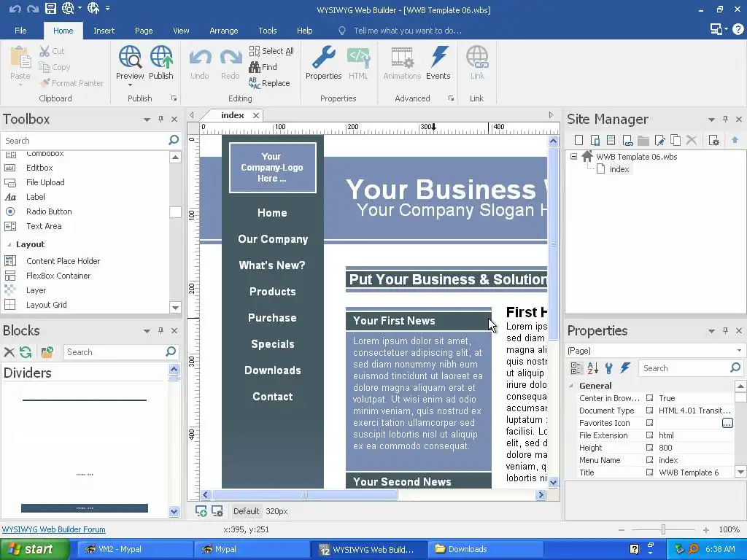Pin the Site Manager panel
The width and height of the screenshot is (747, 560).
725,119
